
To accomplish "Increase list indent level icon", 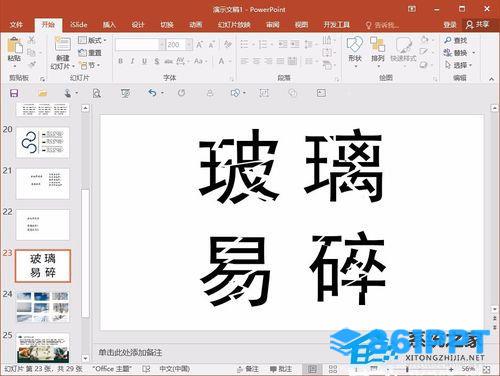I will (295, 44).
